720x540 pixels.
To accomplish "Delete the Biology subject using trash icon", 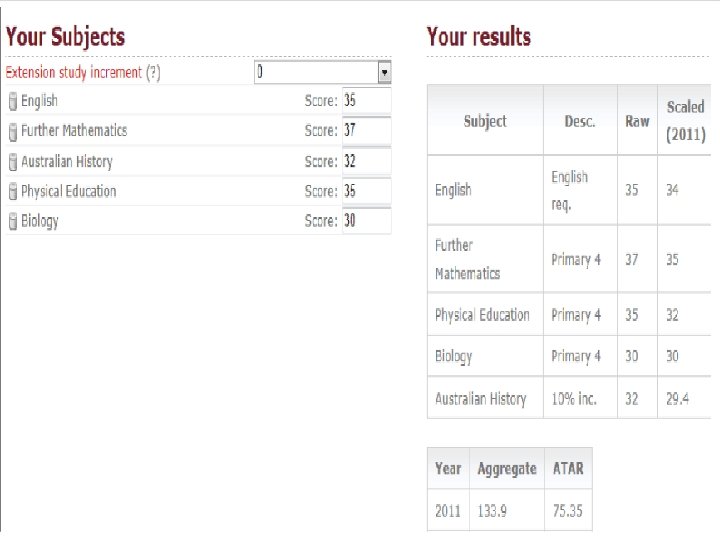I will (12, 222).
